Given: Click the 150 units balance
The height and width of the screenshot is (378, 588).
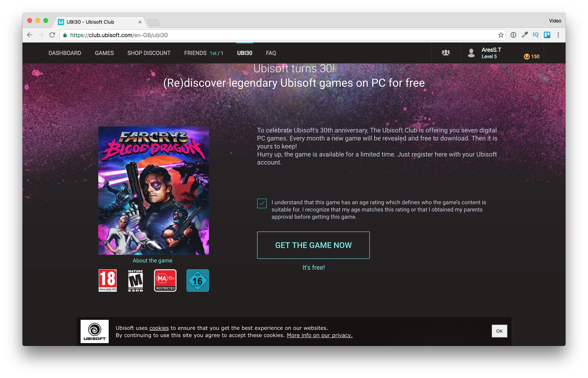Looking at the screenshot, I should 535,57.
